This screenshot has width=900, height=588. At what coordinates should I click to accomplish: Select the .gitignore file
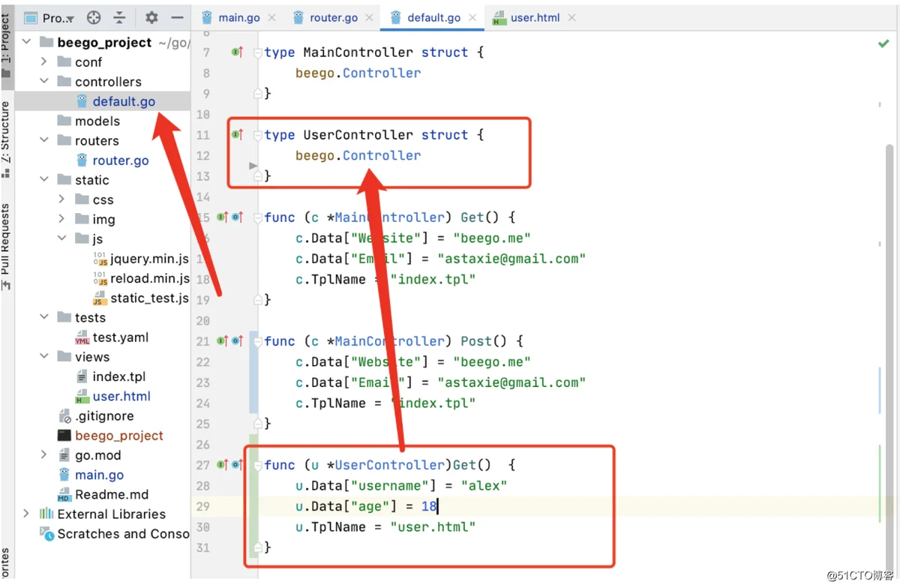tap(104, 415)
